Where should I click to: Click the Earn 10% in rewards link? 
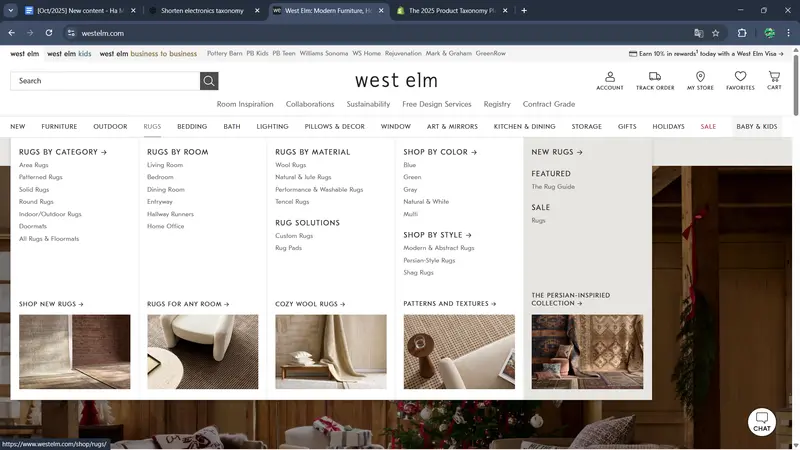click(x=706, y=54)
